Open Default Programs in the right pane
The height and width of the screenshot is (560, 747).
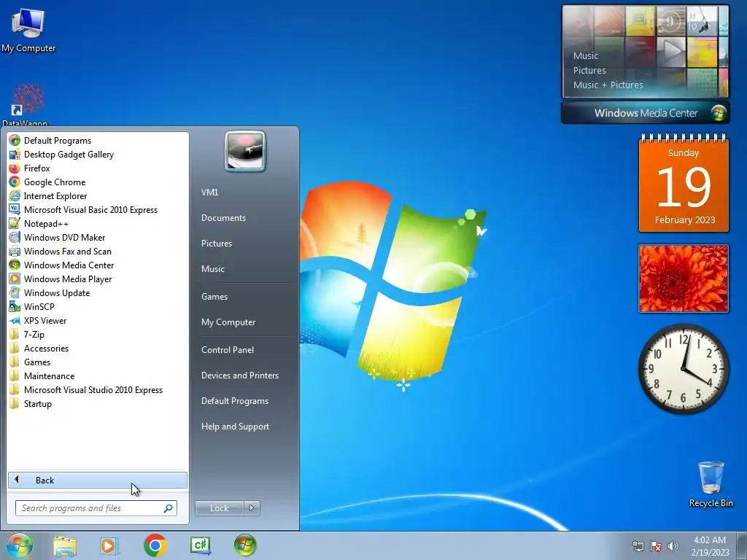[x=234, y=401]
